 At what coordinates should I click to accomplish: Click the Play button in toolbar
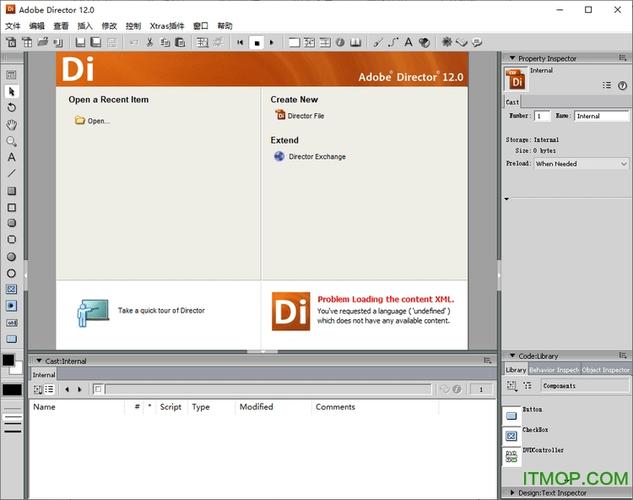point(272,42)
